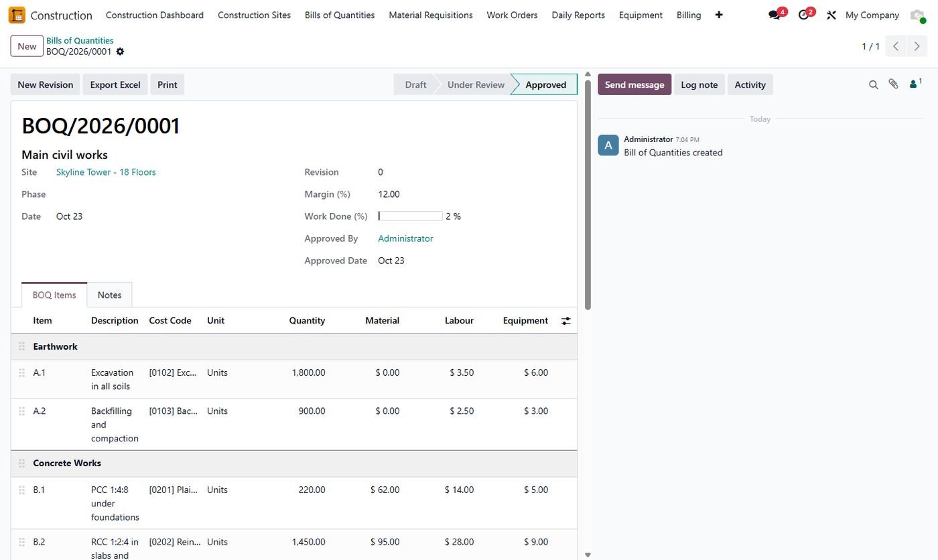Viewport: 938px width, 560px height.
Task: Open Equipment menu
Action: click(641, 15)
